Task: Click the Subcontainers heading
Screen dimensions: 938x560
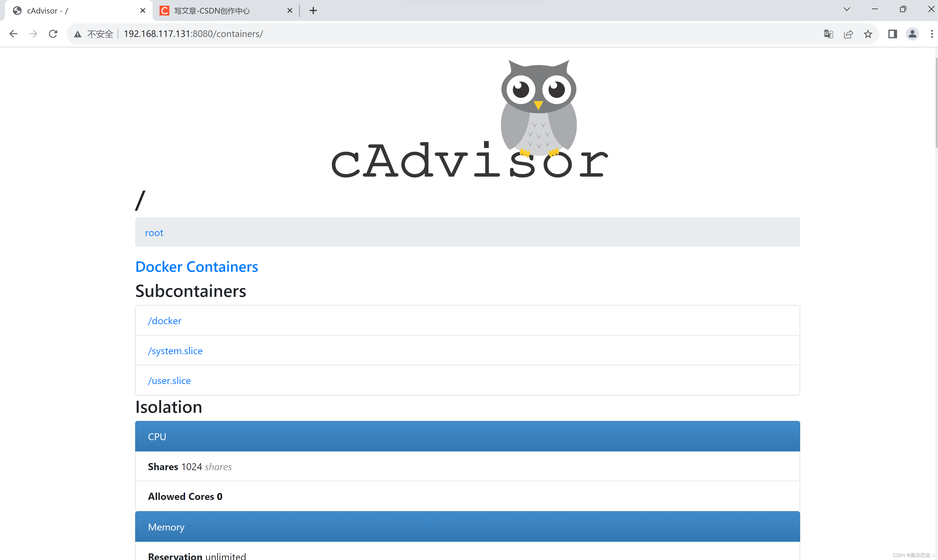Action: pyautogui.click(x=191, y=291)
